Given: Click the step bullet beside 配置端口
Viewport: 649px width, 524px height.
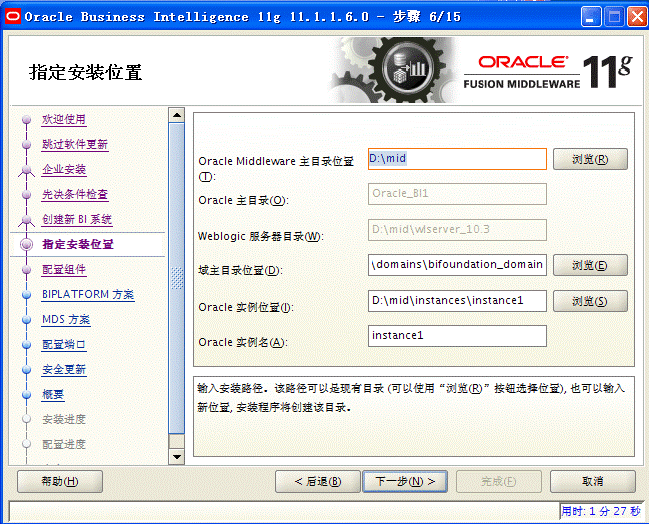Looking at the screenshot, I should point(26,344).
